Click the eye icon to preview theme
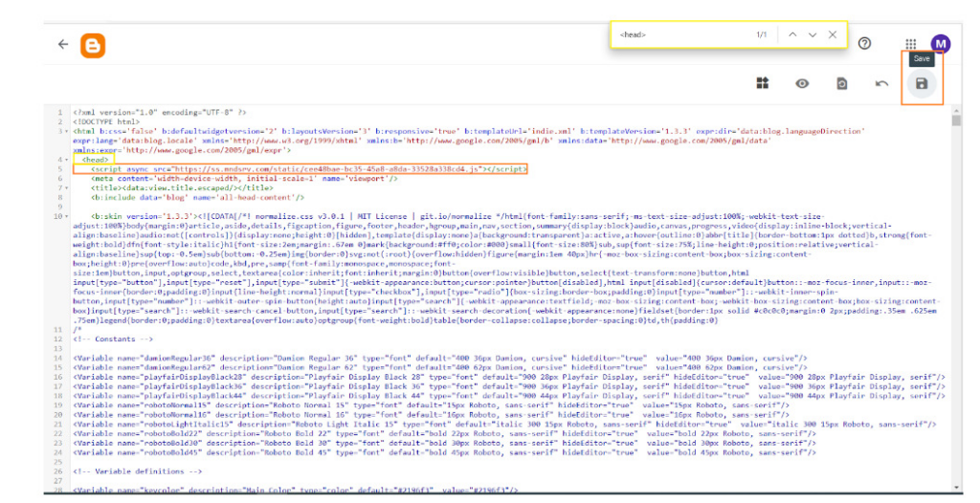Image resolution: width=980 pixels, height=503 pixels. point(802,84)
